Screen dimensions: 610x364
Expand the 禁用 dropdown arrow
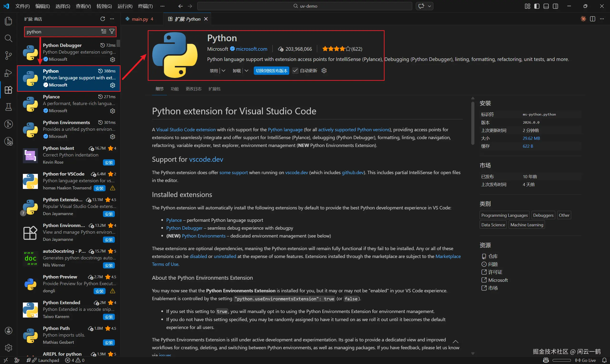224,71
